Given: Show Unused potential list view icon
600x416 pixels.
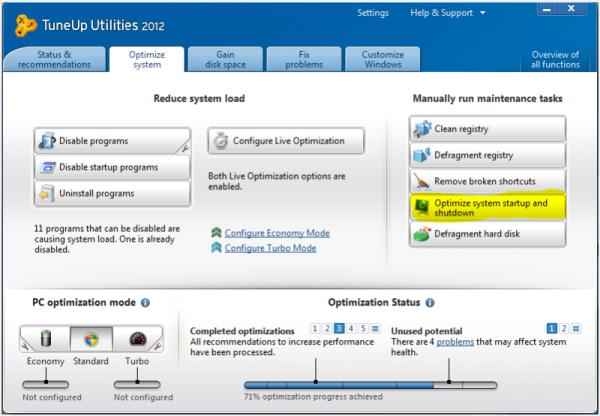Looking at the screenshot, I should [x=576, y=328].
